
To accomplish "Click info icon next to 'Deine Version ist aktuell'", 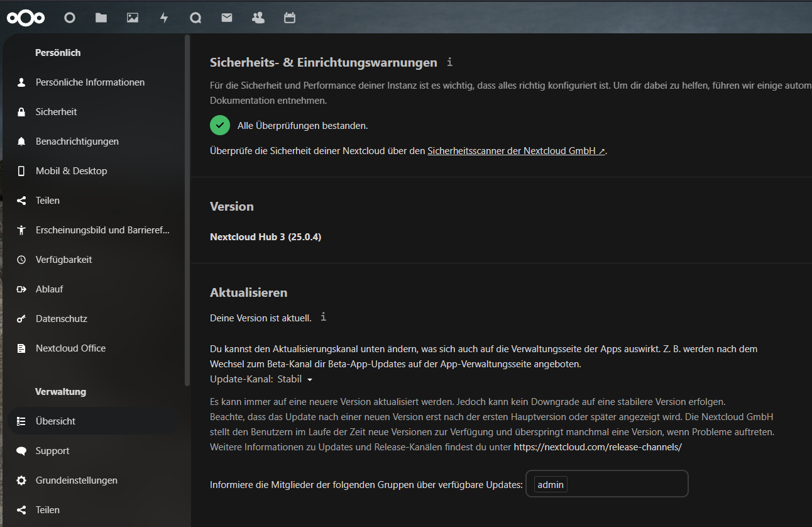I will pyautogui.click(x=323, y=317).
